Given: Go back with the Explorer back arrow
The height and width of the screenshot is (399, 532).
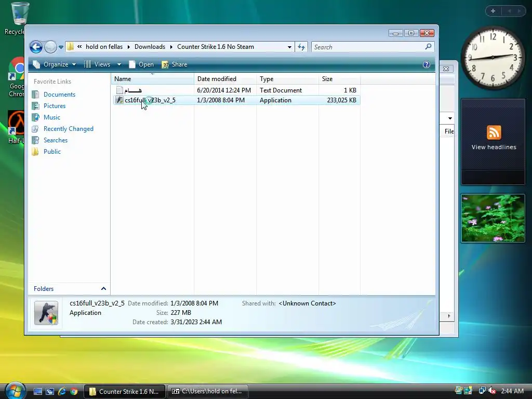Looking at the screenshot, I should (36, 47).
